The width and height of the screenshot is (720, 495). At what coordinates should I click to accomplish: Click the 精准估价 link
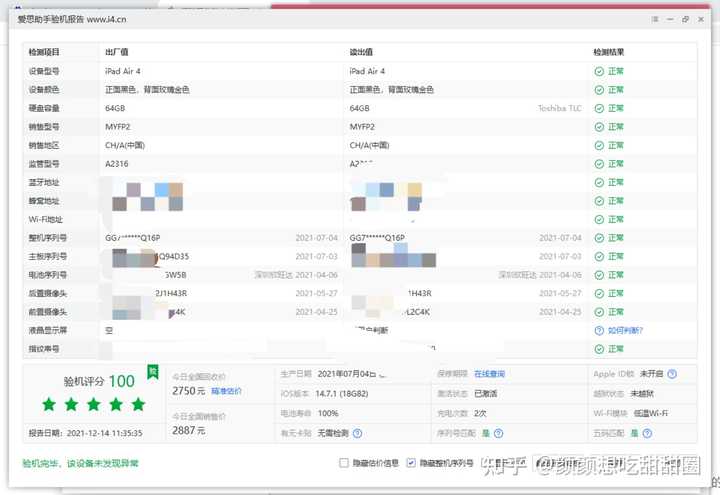[x=226, y=391]
